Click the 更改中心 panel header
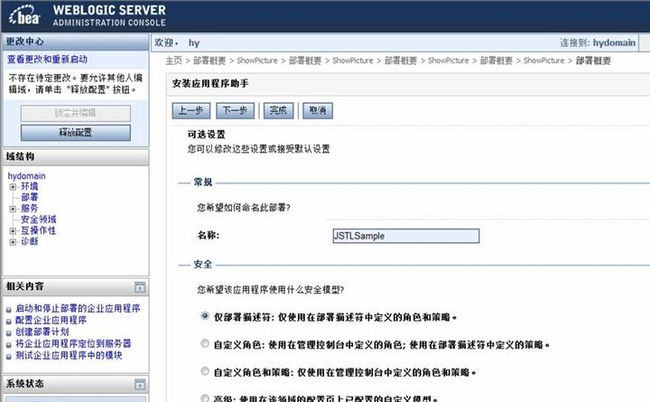 [75, 42]
